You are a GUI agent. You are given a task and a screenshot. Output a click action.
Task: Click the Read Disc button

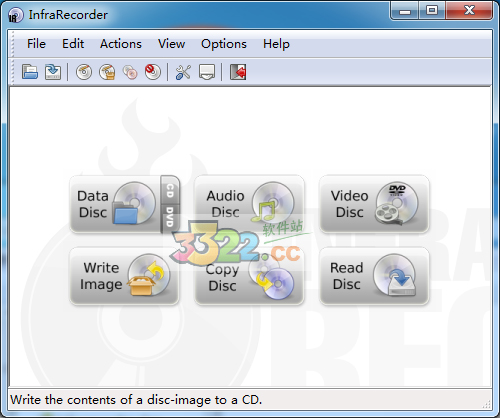[x=374, y=276]
